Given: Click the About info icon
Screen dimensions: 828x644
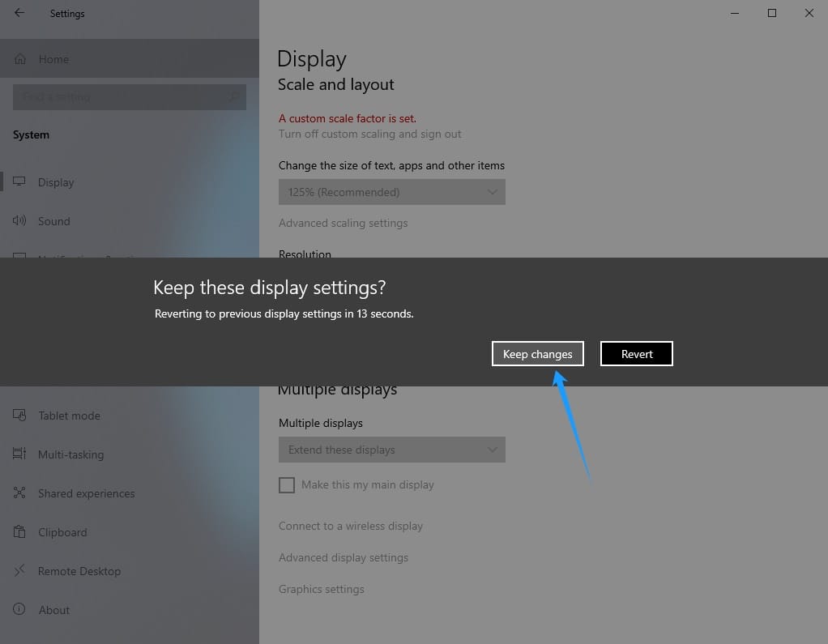Looking at the screenshot, I should coord(19,610).
